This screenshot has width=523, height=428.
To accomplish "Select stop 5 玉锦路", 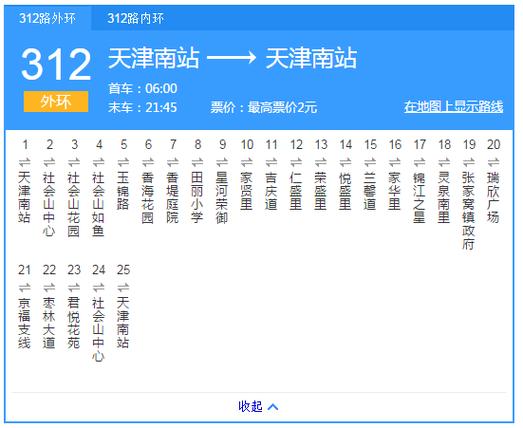I will [x=123, y=190].
